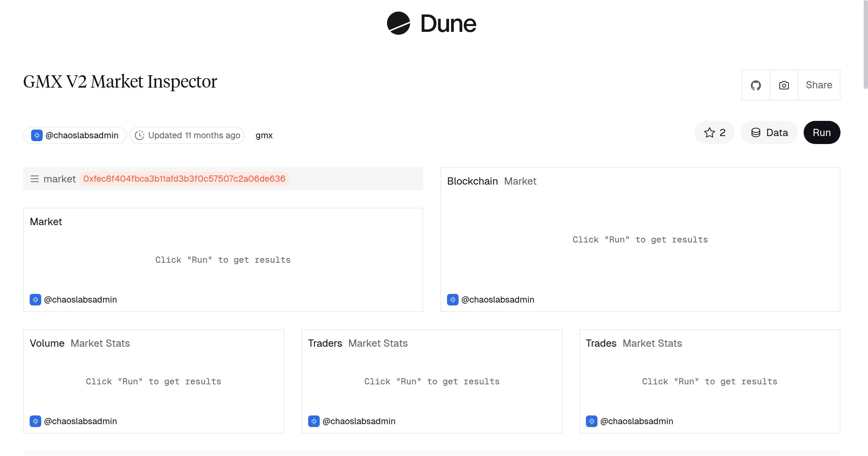868x456 pixels.
Task: Toggle the star to favorite this dashboard
Action: coord(710,132)
